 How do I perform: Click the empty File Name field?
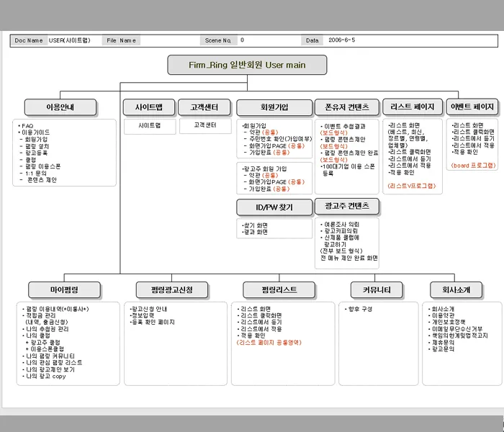[167, 40]
